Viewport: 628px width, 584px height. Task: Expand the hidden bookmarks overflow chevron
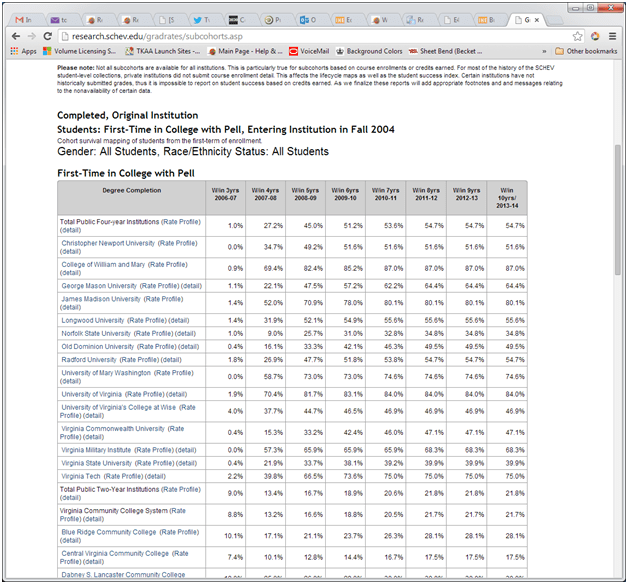click(x=542, y=50)
